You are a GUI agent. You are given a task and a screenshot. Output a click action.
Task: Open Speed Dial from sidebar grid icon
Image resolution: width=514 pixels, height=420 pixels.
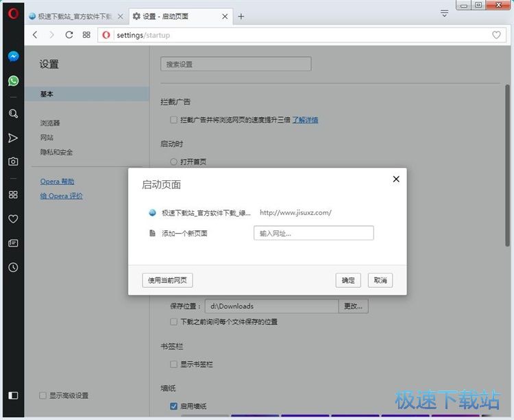(x=13, y=195)
